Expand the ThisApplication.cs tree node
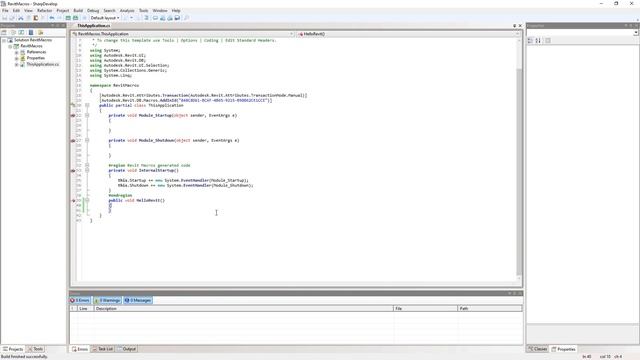Image resolution: width=640 pixels, height=360 pixels. click(17, 64)
